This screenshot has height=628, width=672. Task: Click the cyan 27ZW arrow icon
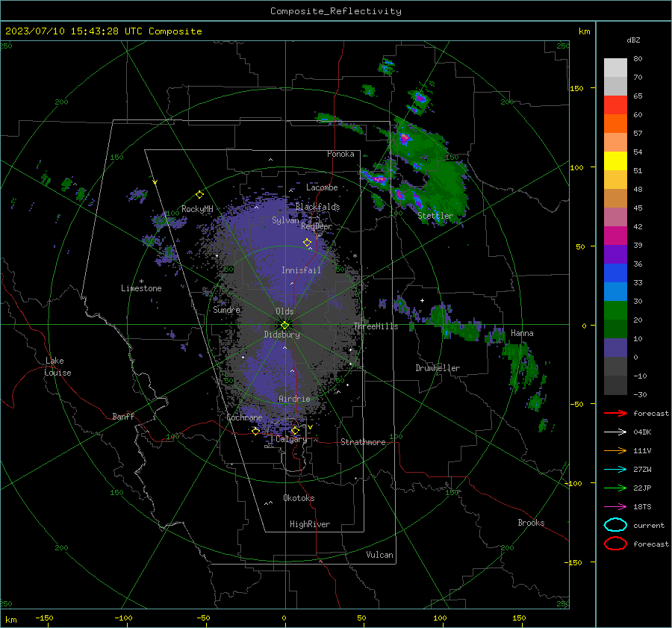[x=615, y=470]
